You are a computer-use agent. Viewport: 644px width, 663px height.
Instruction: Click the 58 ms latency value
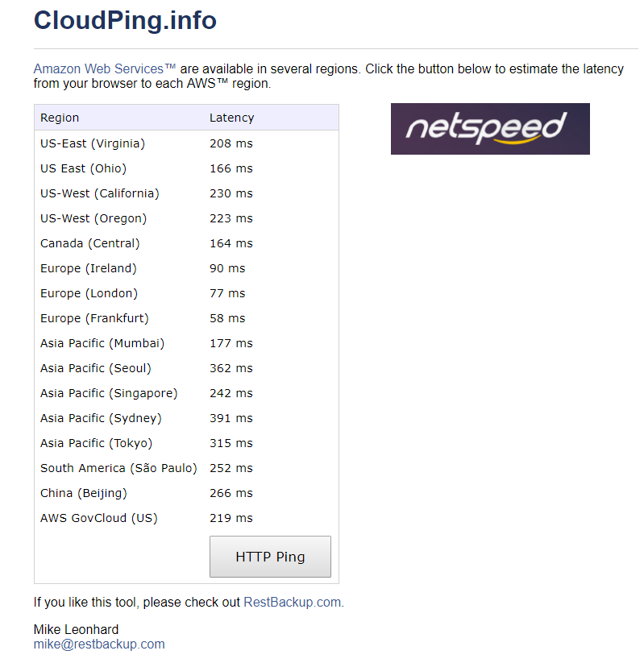[x=227, y=318]
